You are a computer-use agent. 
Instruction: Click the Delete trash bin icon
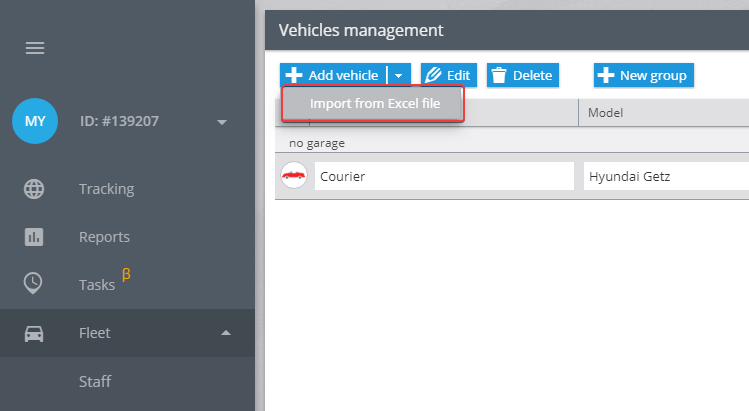coord(499,75)
